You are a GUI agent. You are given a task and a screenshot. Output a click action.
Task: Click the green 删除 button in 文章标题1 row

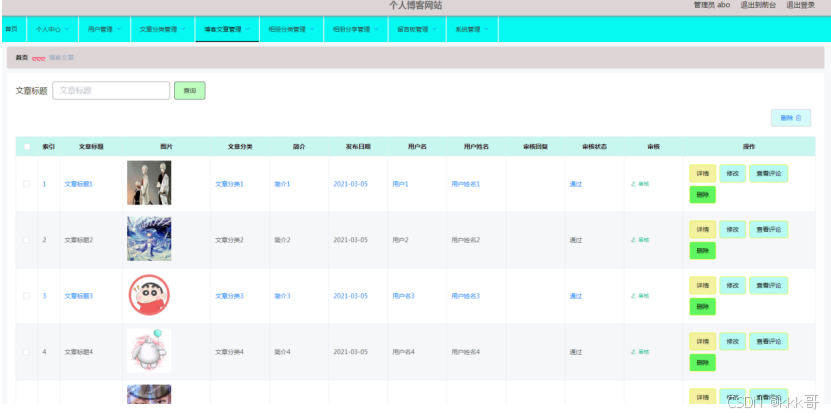click(702, 194)
